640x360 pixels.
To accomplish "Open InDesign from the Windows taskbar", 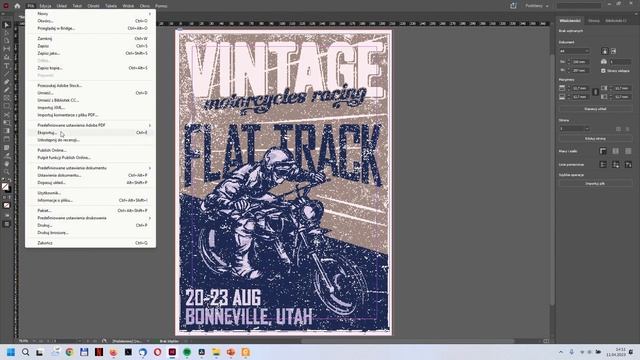I will (x=172, y=352).
